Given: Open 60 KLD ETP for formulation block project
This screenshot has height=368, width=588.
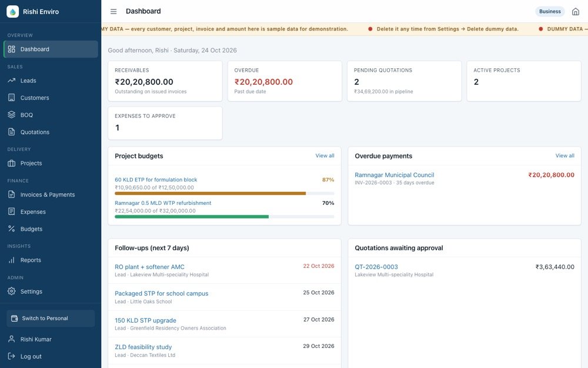Looking at the screenshot, I should point(156,180).
